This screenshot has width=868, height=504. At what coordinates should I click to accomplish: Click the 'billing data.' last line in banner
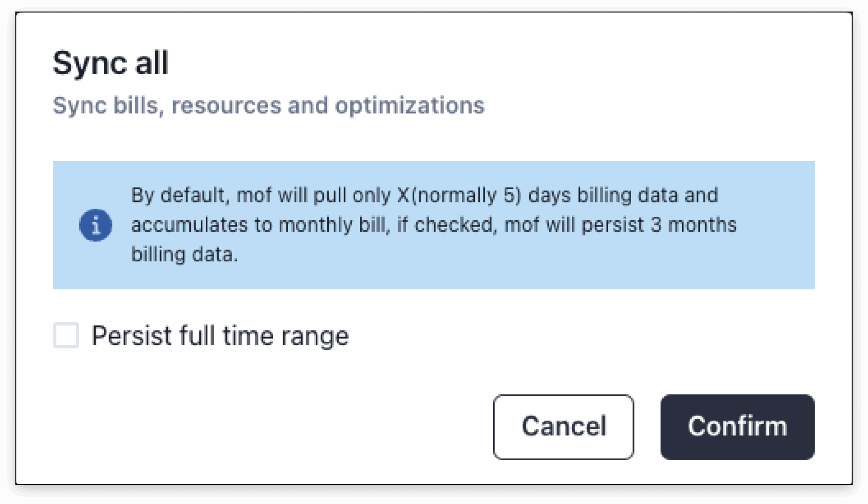(185, 254)
